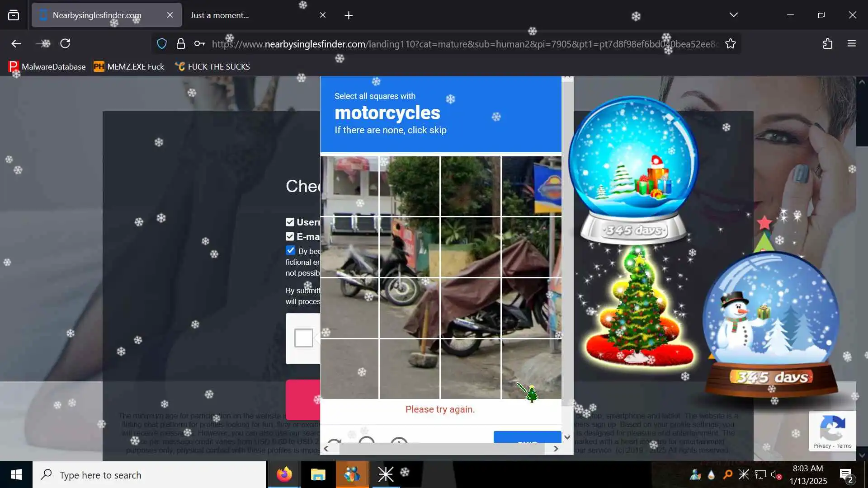
Task: Toggle the Username checkbox
Action: pyautogui.click(x=290, y=222)
